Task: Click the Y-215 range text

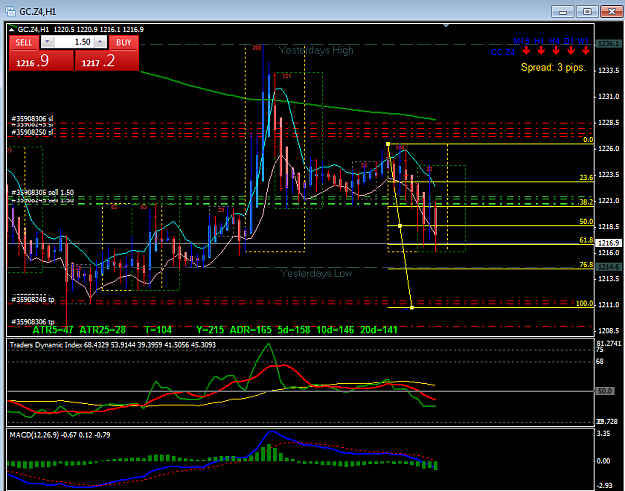Action: coord(210,330)
